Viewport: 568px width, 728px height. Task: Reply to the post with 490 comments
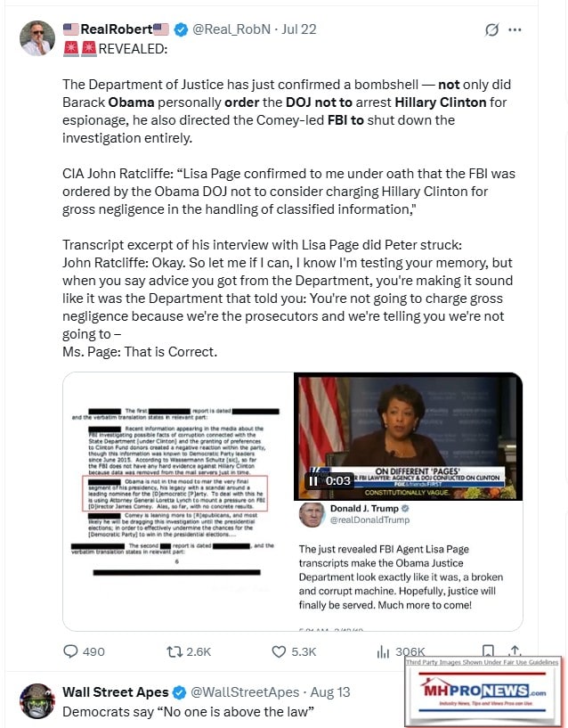[x=84, y=651]
